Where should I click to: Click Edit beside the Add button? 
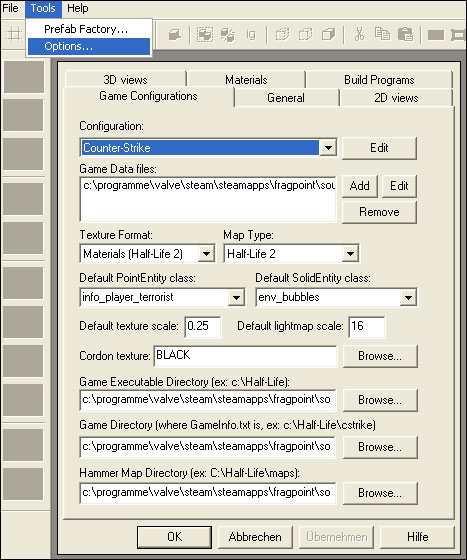click(399, 186)
